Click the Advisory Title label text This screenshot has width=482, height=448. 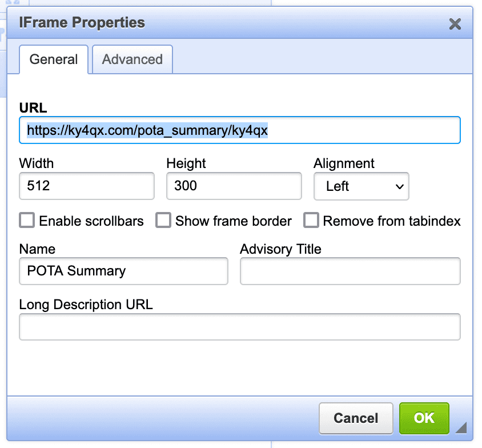click(280, 249)
